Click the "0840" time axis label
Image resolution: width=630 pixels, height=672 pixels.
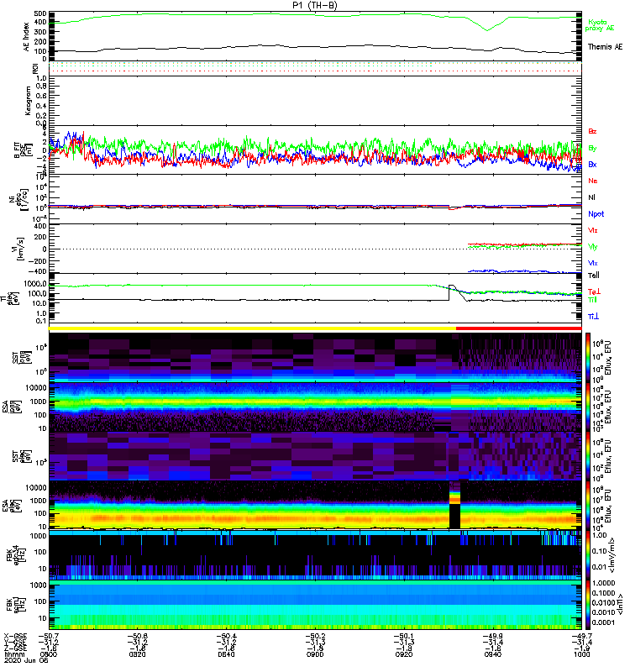226,654
